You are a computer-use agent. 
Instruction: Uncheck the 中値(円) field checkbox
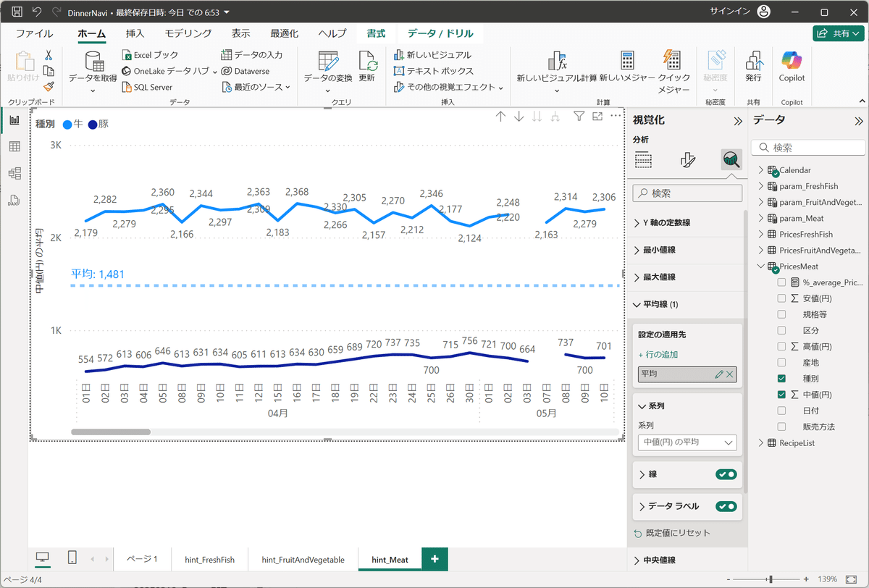click(781, 395)
